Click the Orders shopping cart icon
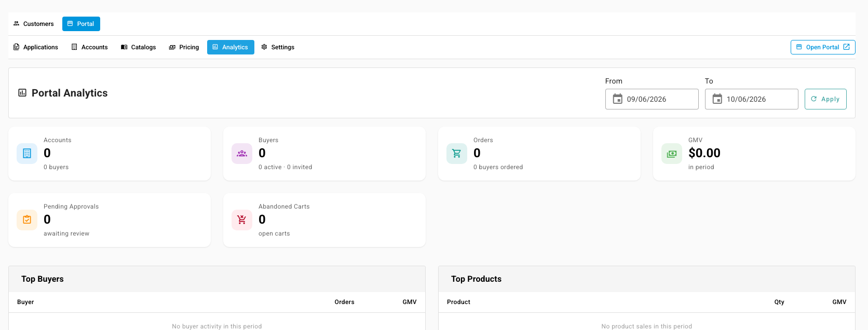Image resolution: width=868 pixels, height=330 pixels. click(457, 154)
